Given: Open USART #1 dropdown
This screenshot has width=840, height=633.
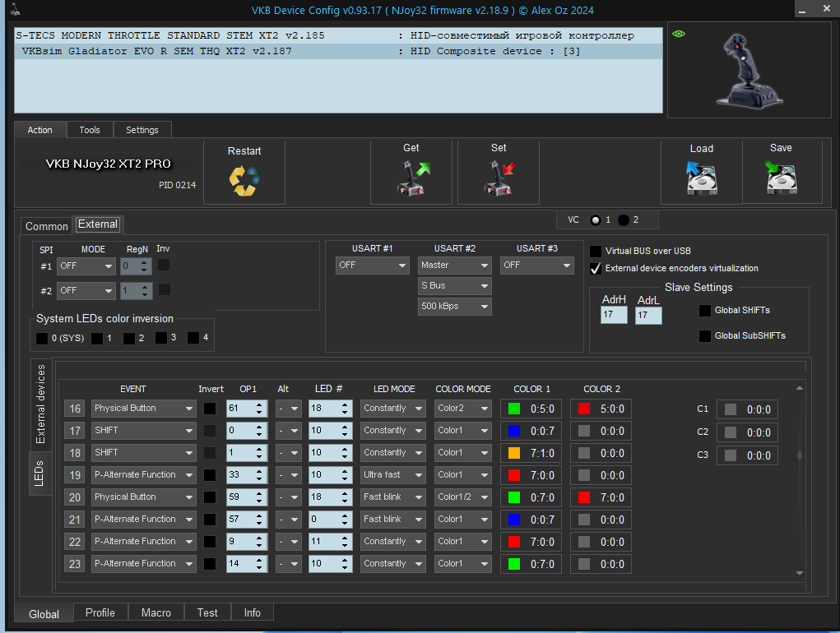Looking at the screenshot, I should point(373,265).
